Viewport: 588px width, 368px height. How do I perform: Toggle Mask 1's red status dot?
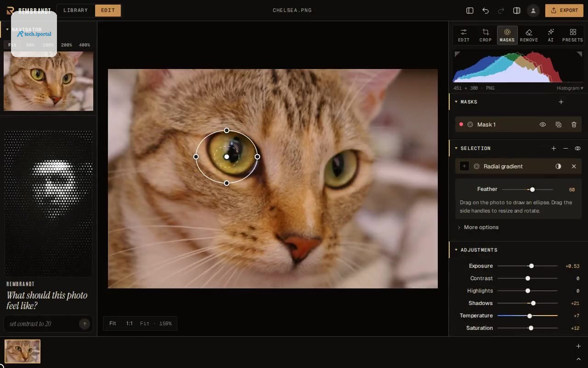click(x=461, y=125)
